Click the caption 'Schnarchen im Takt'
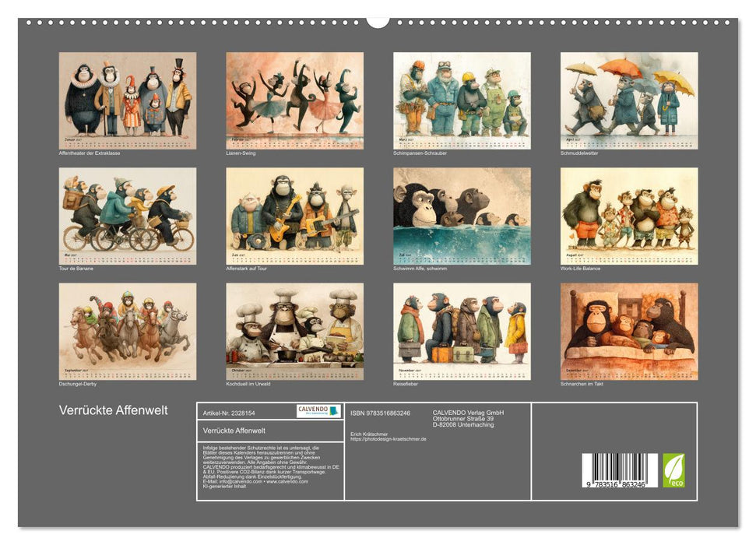 point(582,384)
